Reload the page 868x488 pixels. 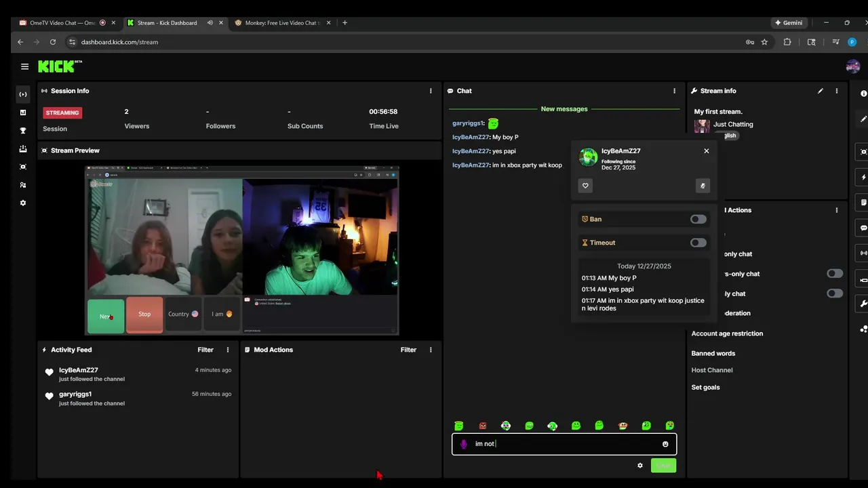point(53,42)
